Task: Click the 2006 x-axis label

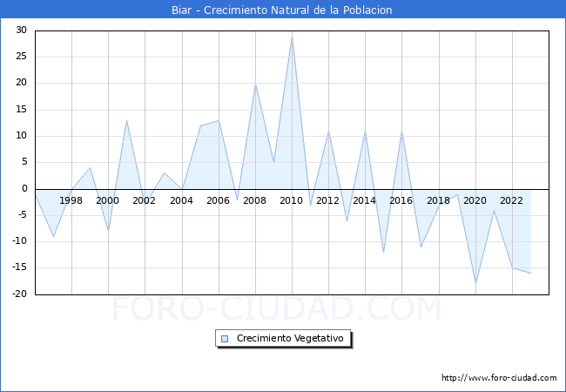Action: click(x=218, y=200)
